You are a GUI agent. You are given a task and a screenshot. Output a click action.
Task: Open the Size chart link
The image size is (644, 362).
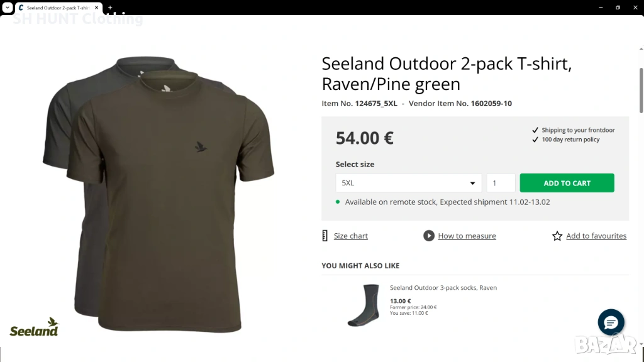(x=350, y=236)
